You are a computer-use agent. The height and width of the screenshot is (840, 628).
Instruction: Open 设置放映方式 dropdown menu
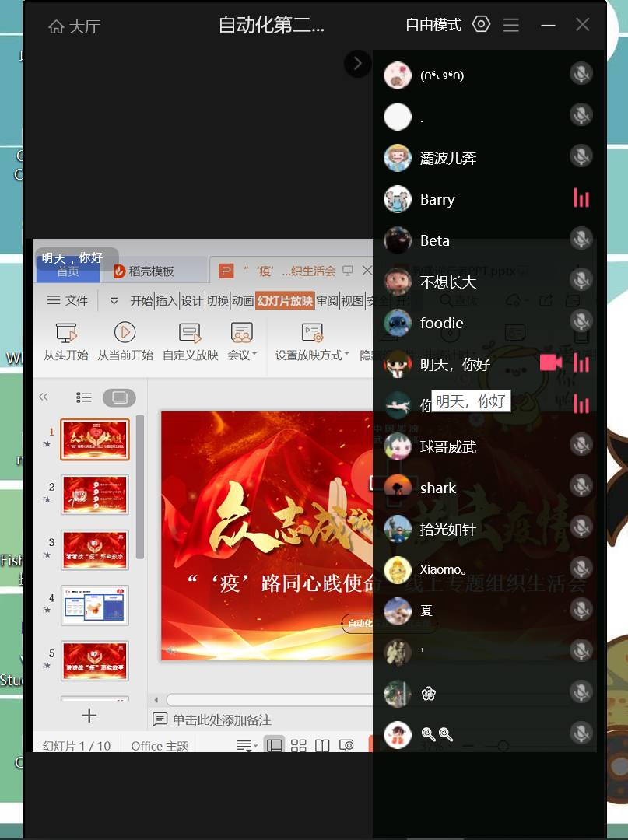click(x=311, y=355)
